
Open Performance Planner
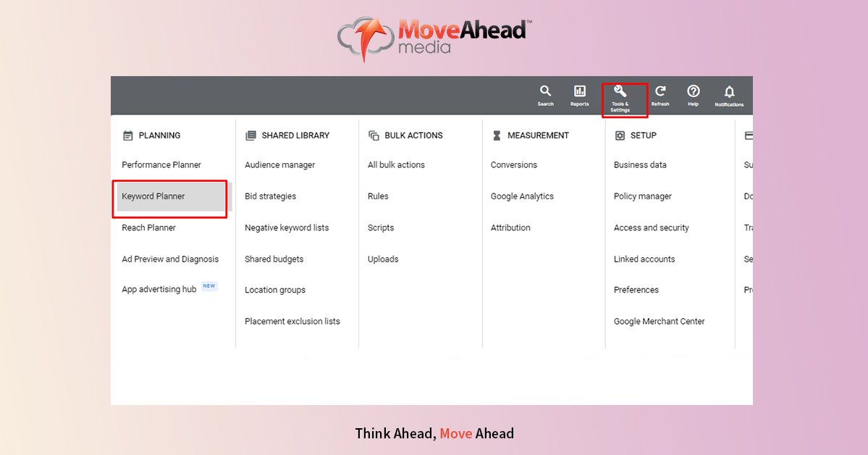(161, 164)
